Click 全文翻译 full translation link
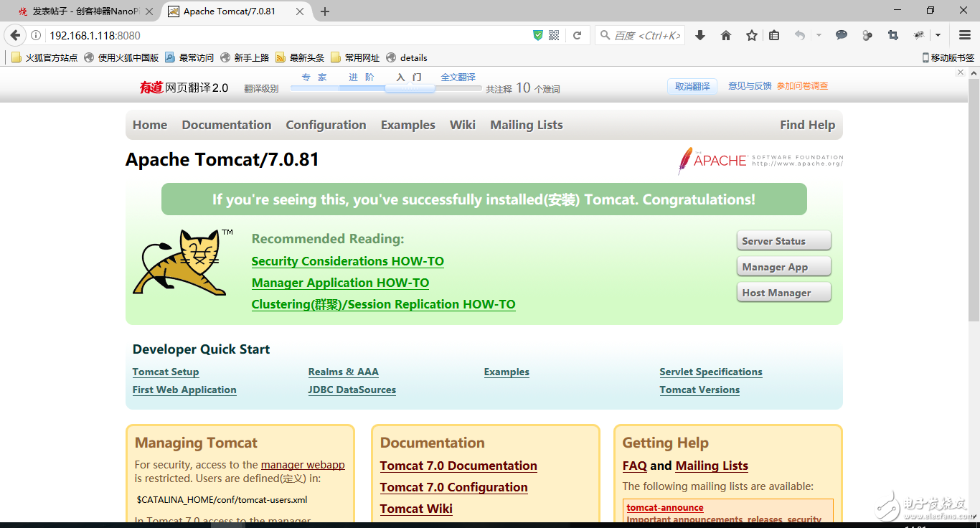The height and width of the screenshot is (528, 980). pos(458,77)
